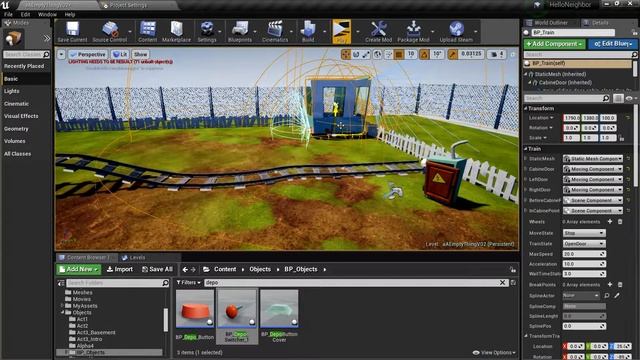Click the surface snapping icon in viewport
The image size is (640, 360).
(x=388, y=54)
